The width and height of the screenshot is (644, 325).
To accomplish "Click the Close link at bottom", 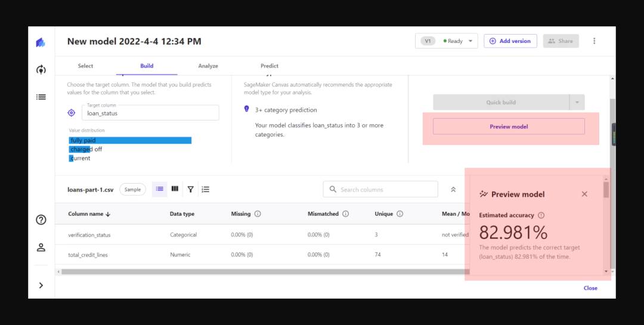I will point(590,288).
